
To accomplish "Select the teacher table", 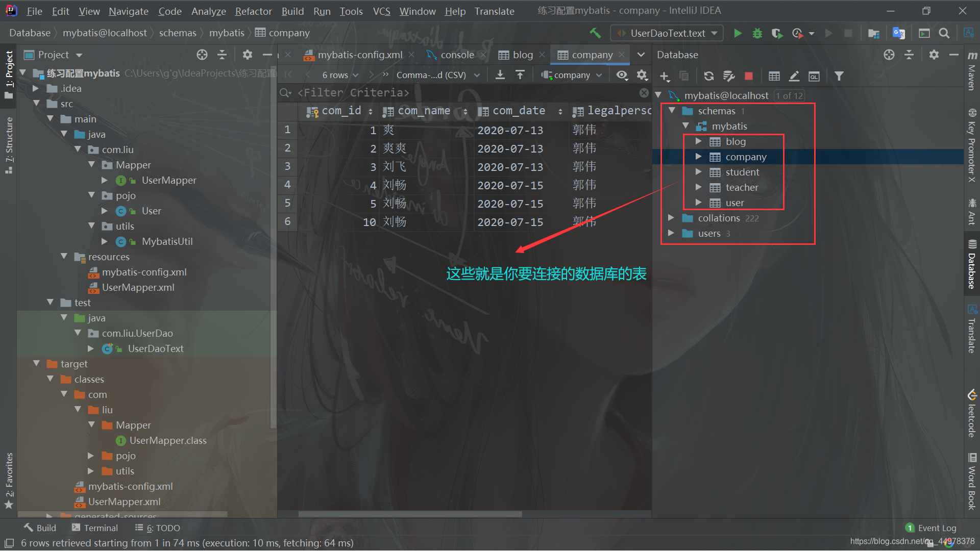I will 742,187.
